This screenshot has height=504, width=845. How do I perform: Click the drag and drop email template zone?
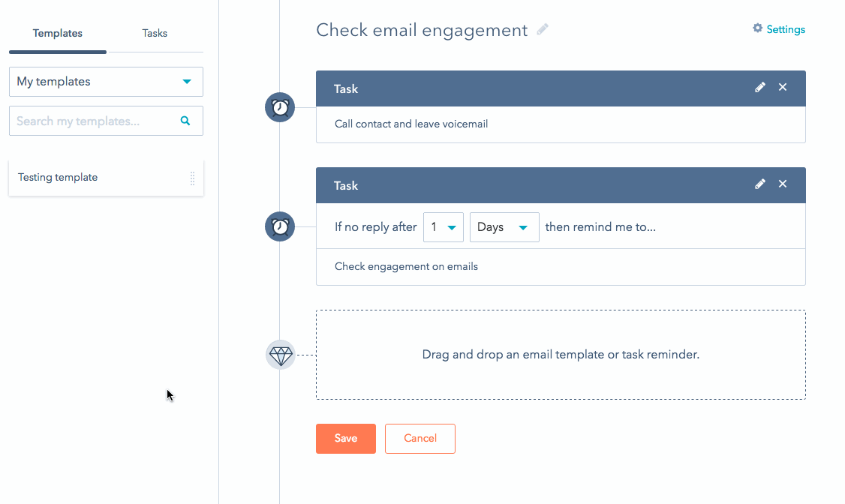561,355
